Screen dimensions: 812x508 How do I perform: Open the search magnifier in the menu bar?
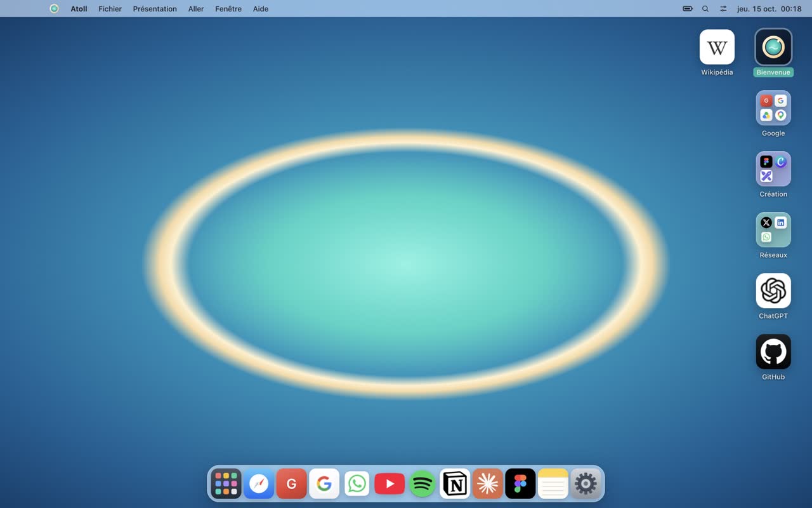705,9
